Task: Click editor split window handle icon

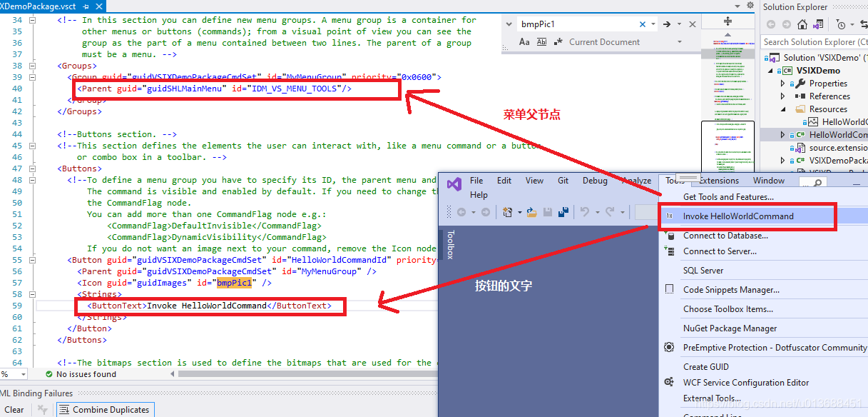Action: click(727, 21)
